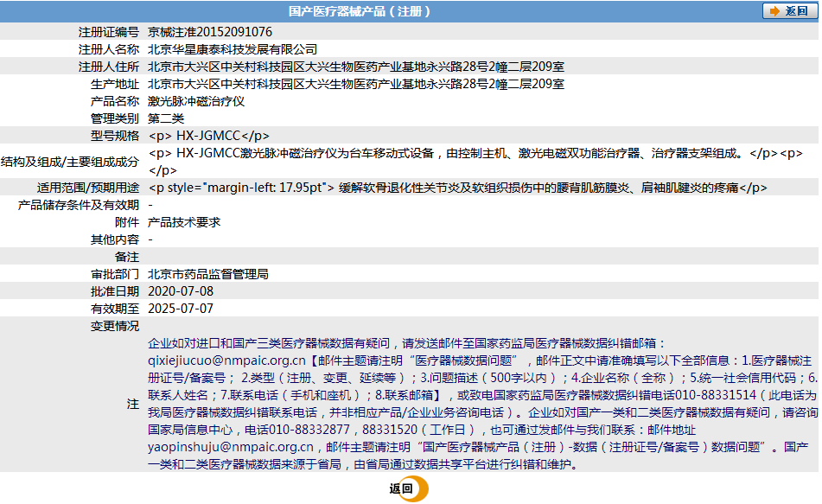This screenshot has height=504, width=822.
Task: Click the 审批部门 field label
Action: click(x=115, y=274)
